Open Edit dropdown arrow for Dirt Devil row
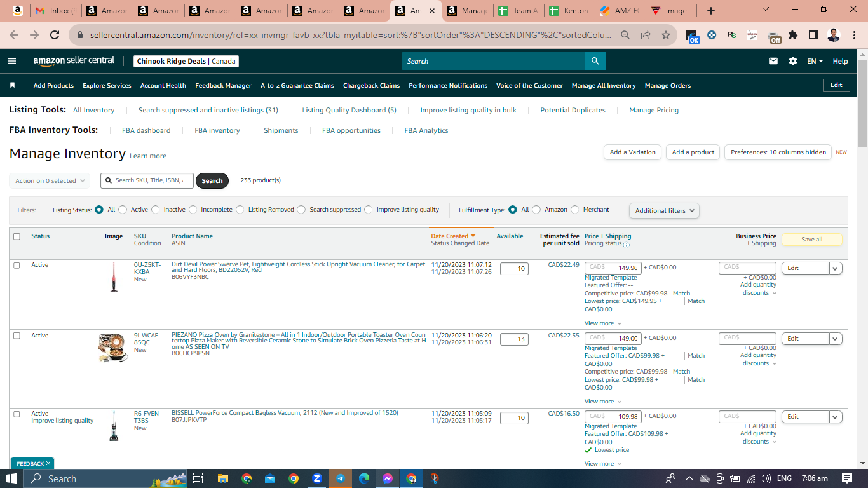This screenshot has width=868, height=488. [x=836, y=268]
